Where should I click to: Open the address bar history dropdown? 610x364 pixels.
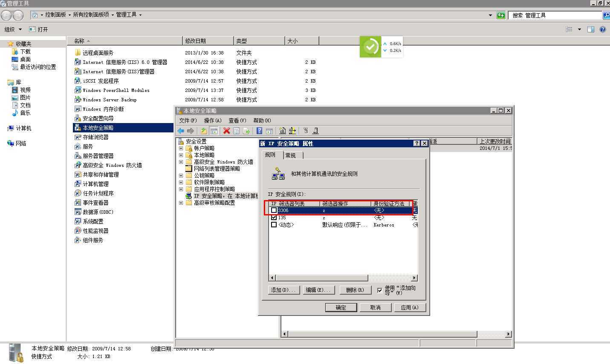(x=490, y=15)
